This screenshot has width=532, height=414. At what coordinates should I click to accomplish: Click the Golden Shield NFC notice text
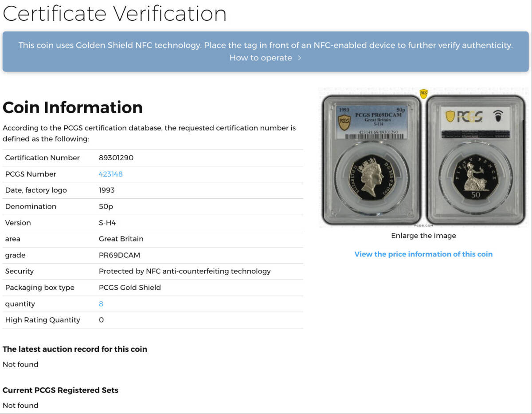266,45
